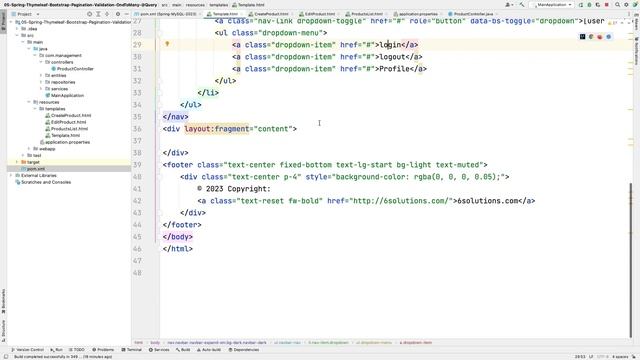Select CreateProduct.html in project tree
Viewport: 640px width, 360px height.
pyautogui.click(x=68, y=116)
